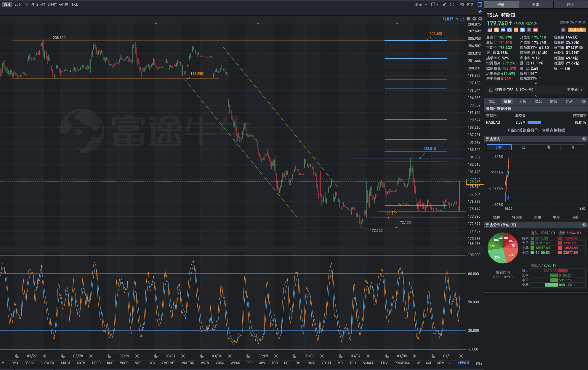
Task: Toggle the 大单 legend series
Action: pos(536,217)
